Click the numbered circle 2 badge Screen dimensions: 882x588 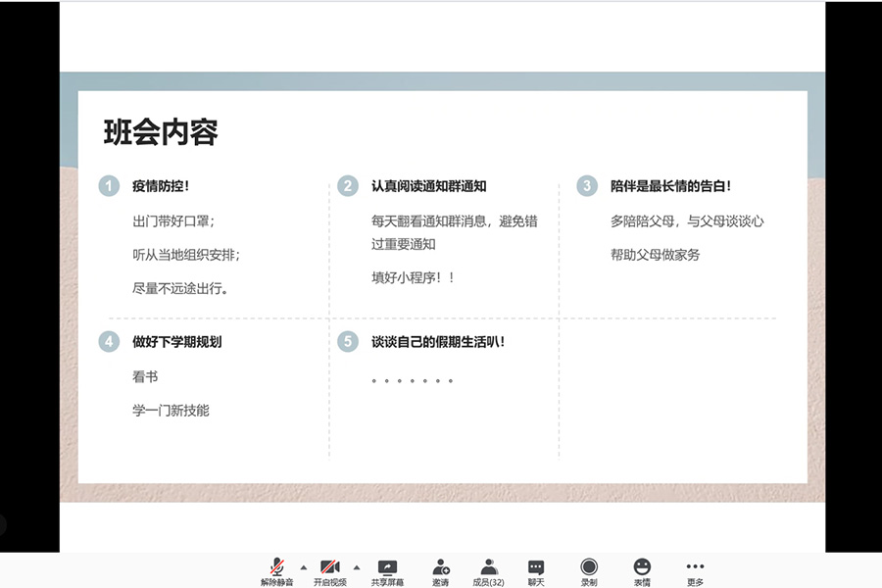348,186
